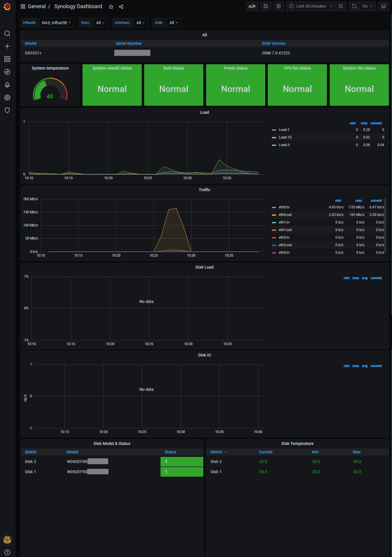This screenshot has height=557, width=392.
Task: Star the Synology Dashboard as favorite
Action: click(111, 7)
